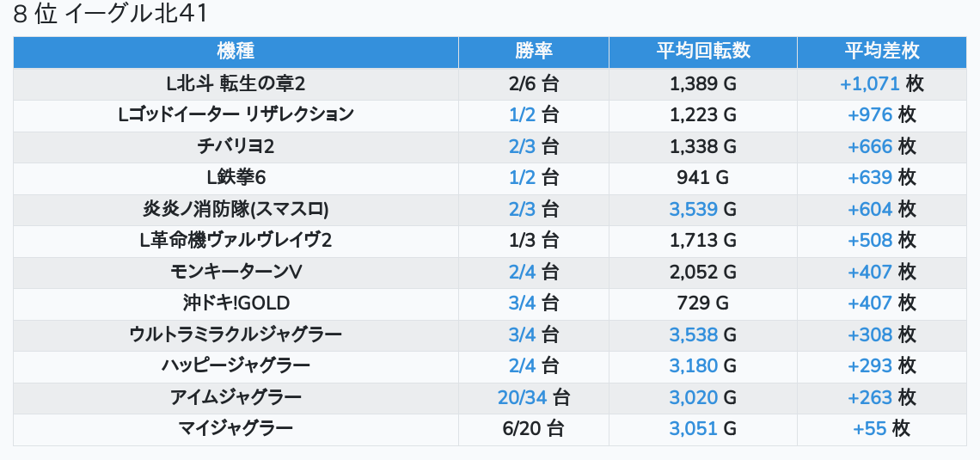Viewport: 980px width, 460px height.
Task: Select the マイジャグラー machine row
Action: click(236, 428)
